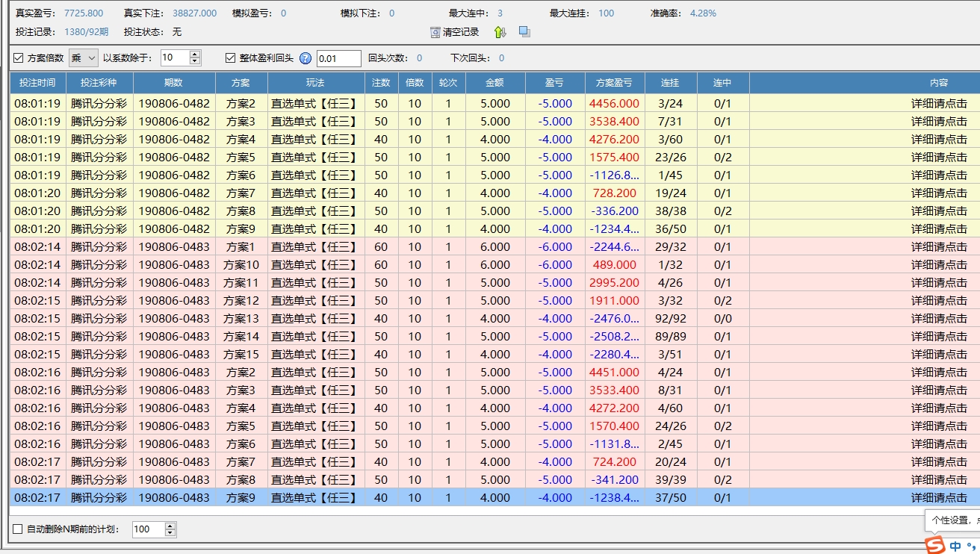Enable 自动删除N期前的计划 checkbox
This screenshot has height=554, width=980.
[18, 529]
